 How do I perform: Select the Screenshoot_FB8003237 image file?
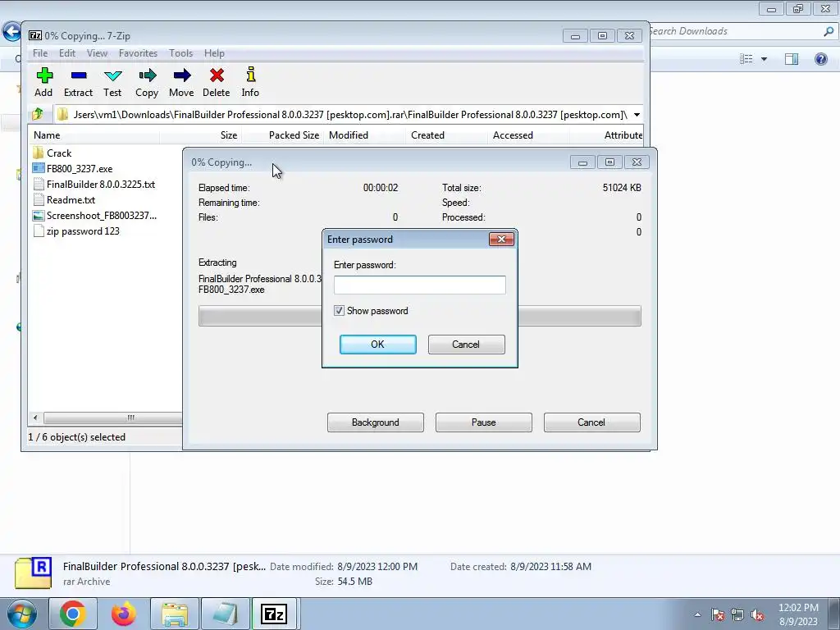click(x=95, y=216)
